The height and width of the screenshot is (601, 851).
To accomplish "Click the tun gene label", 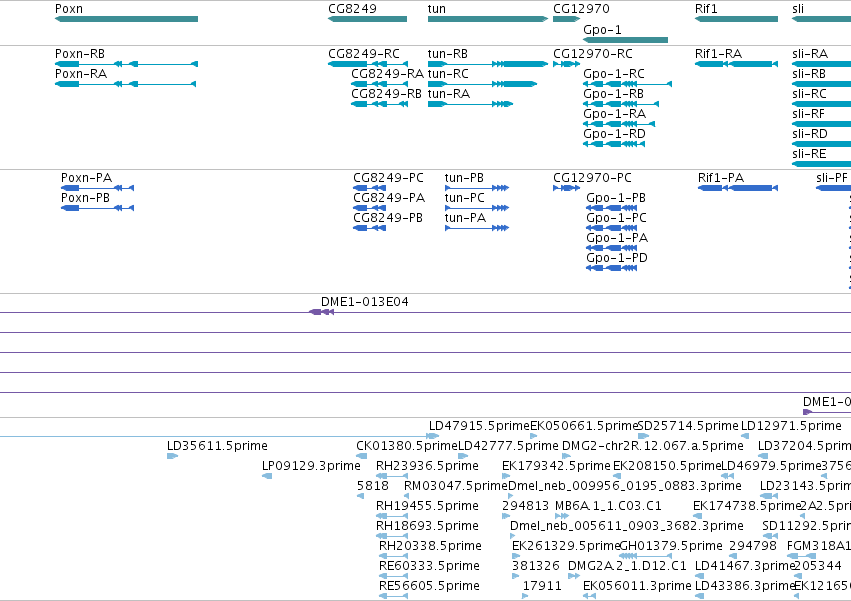I will click(437, 9).
